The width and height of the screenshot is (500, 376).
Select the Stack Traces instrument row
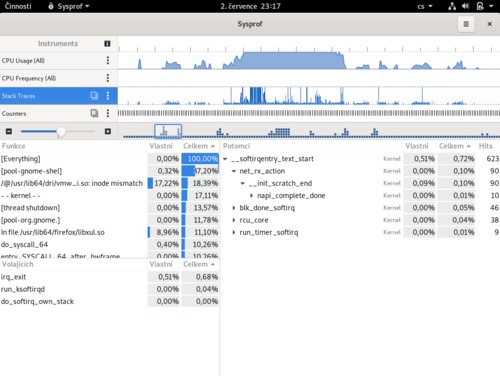(x=59, y=96)
